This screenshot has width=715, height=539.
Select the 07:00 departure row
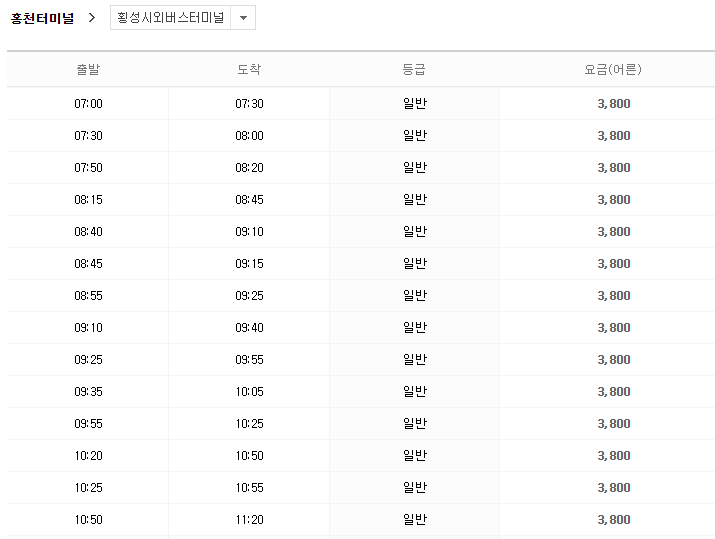click(88, 104)
